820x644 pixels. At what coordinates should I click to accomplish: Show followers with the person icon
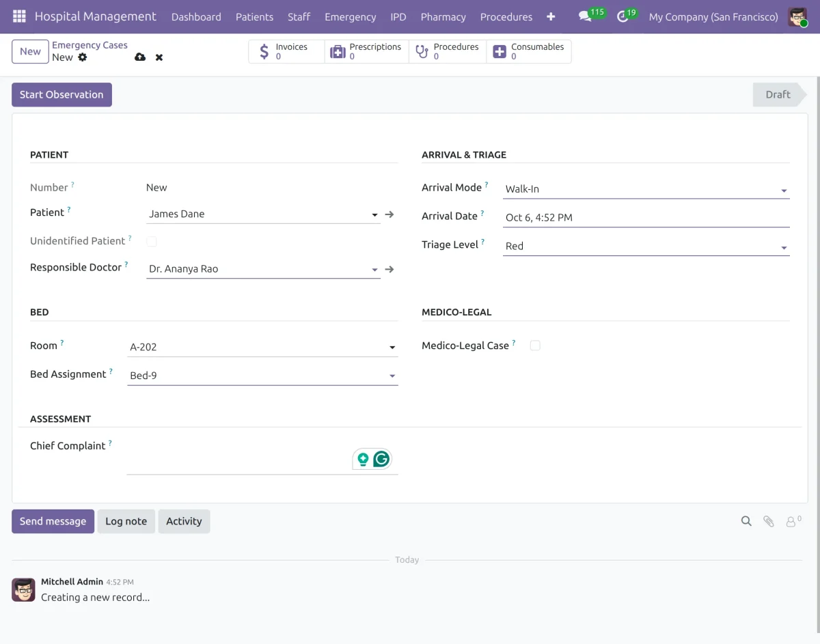click(x=793, y=521)
